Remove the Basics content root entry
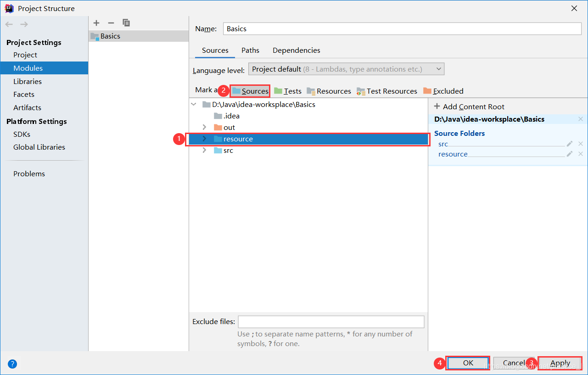 tap(581, 119)
